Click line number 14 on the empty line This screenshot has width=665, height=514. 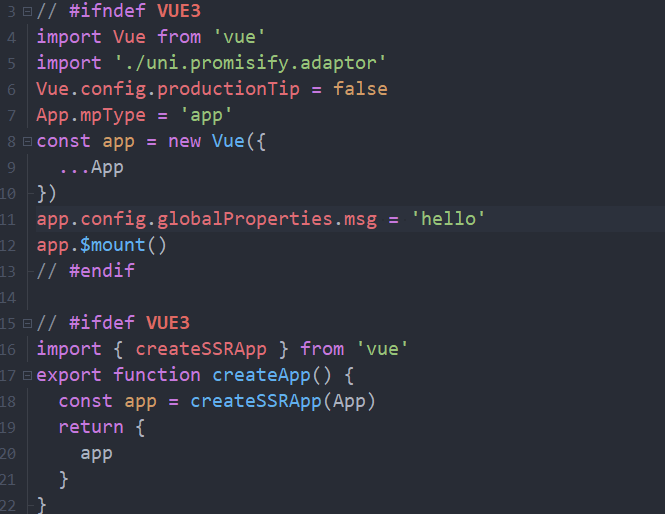point(10,297)
